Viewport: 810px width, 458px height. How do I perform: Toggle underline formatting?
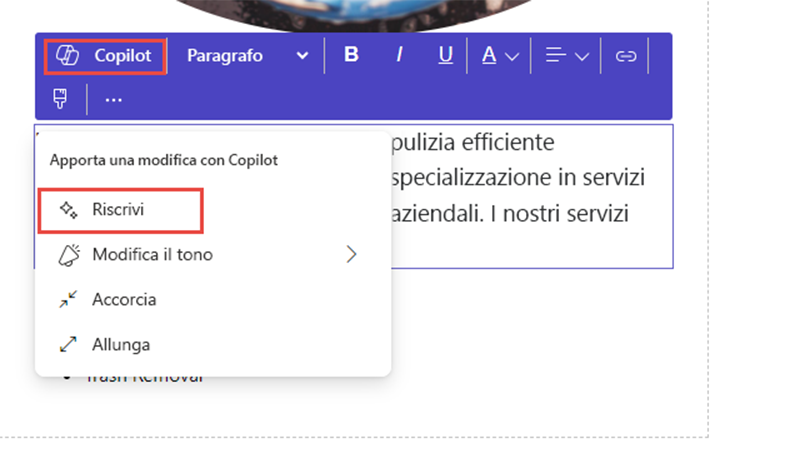click(445, 55)
